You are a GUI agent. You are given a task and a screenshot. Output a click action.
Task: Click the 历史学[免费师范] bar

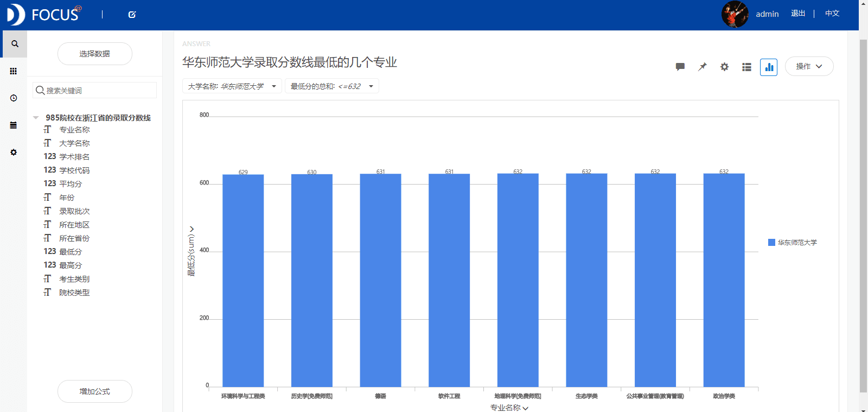[312, 281]
